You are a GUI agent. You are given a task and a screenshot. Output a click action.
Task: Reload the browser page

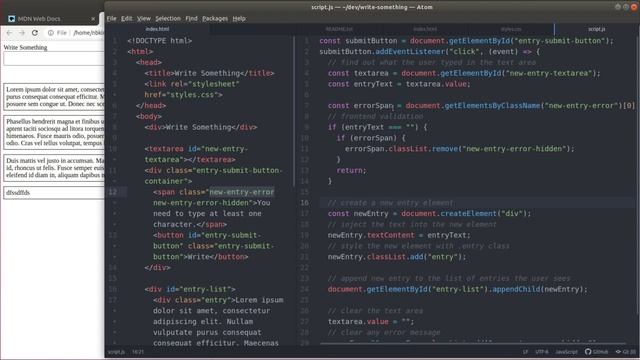[x=35, y=33]
